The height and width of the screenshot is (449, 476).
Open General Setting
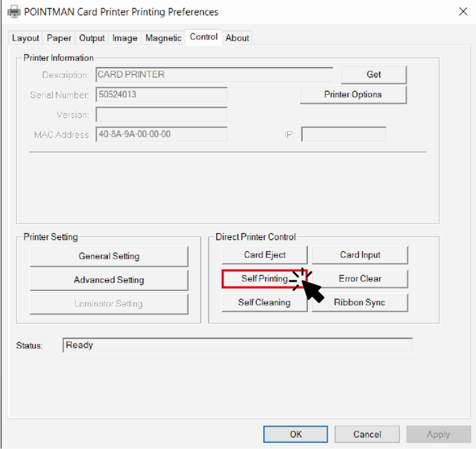[x=108, y=256]
